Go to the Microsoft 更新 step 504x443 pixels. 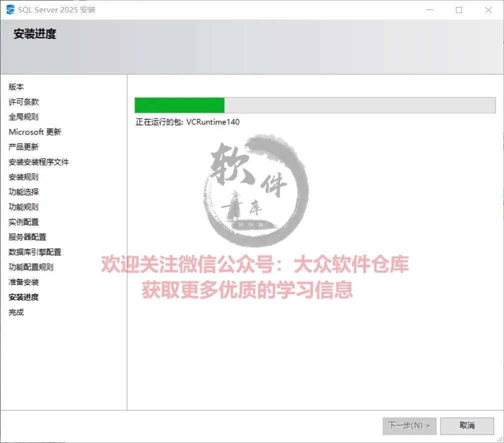click(35, 132)
